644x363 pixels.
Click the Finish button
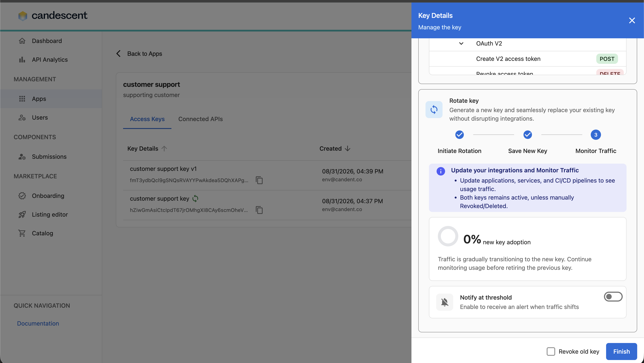tap(621, 352)
